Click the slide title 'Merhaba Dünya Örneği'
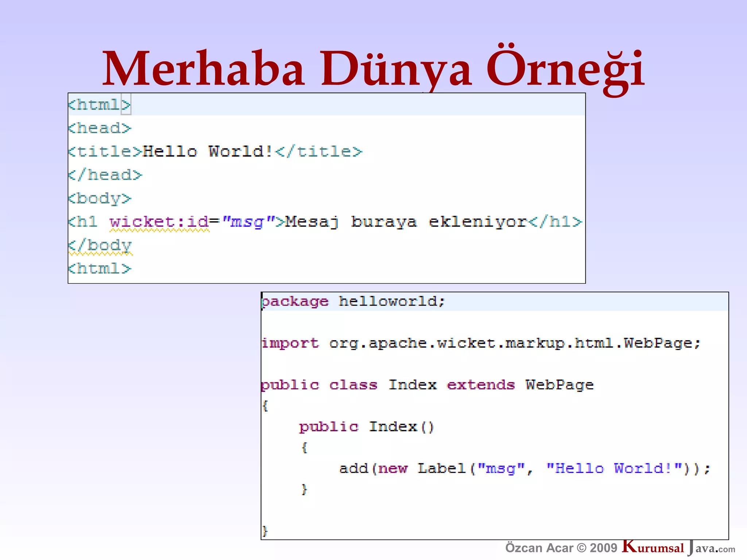747x560 pixels. coord(373,69)
